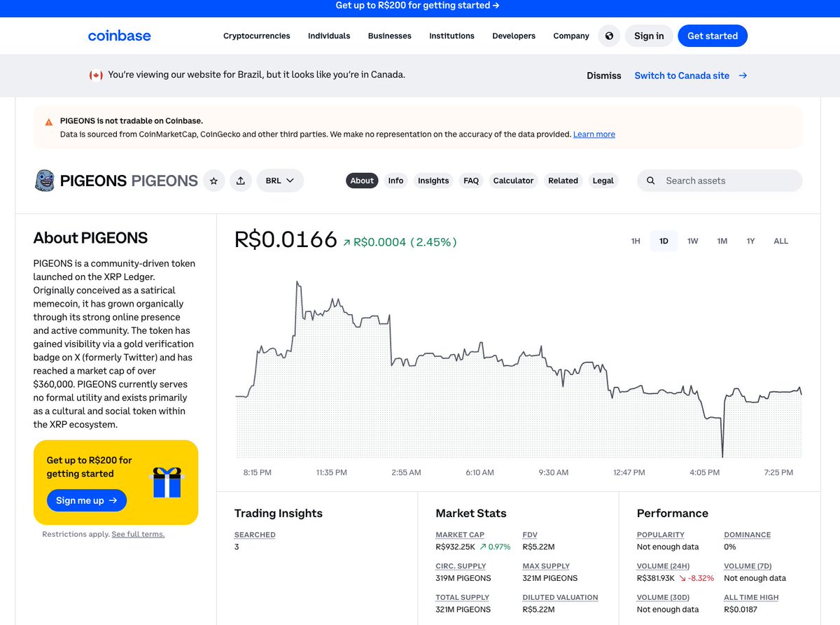This screenshot has width=840, height=625.
Task: Add PIGEONS to watchlist with star icon
Action: click(214, 181)
